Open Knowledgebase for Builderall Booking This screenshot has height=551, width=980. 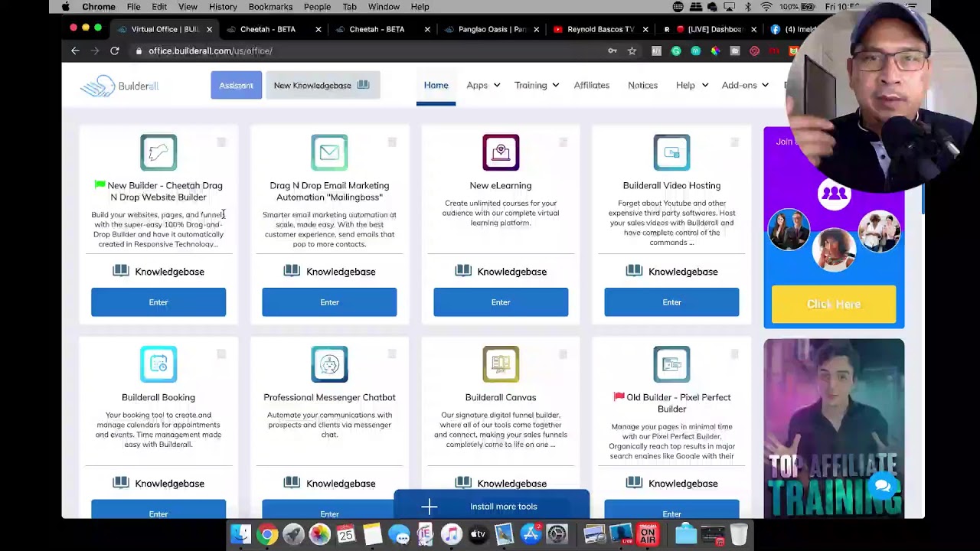158,484
